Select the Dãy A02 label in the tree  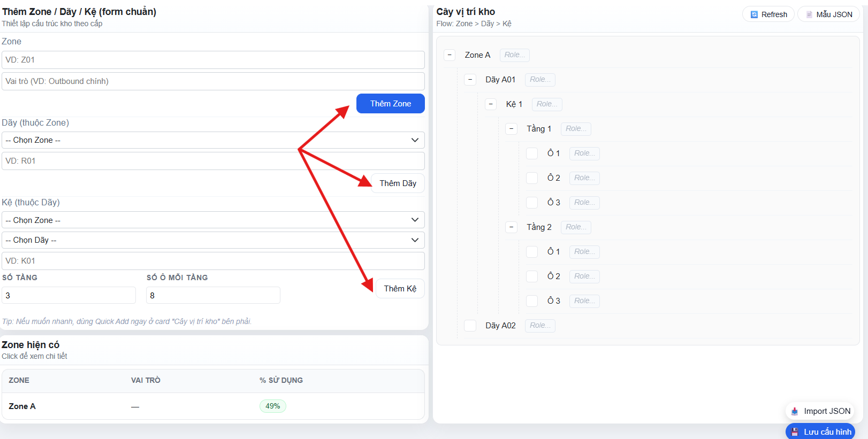pyautogui.click(x=500, y=326)
